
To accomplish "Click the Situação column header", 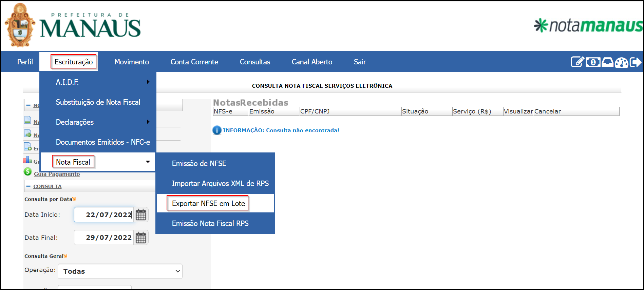I will (427, 111).
